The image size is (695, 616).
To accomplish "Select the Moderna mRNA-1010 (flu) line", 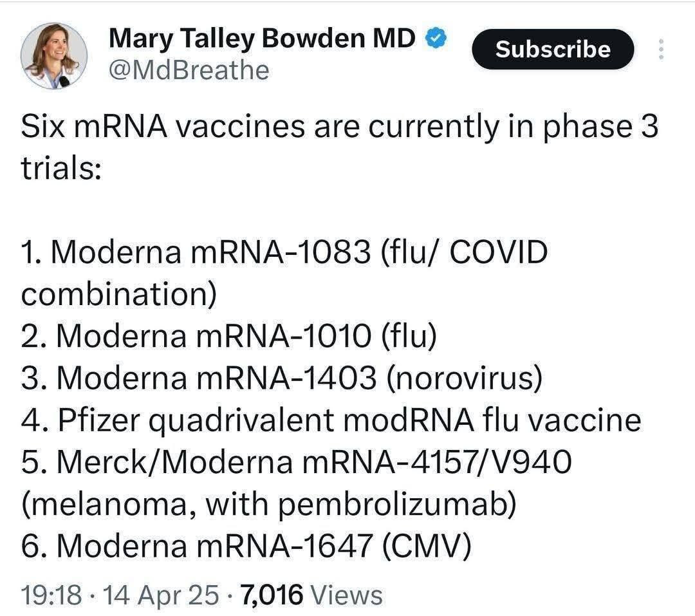I will (230, 336).
